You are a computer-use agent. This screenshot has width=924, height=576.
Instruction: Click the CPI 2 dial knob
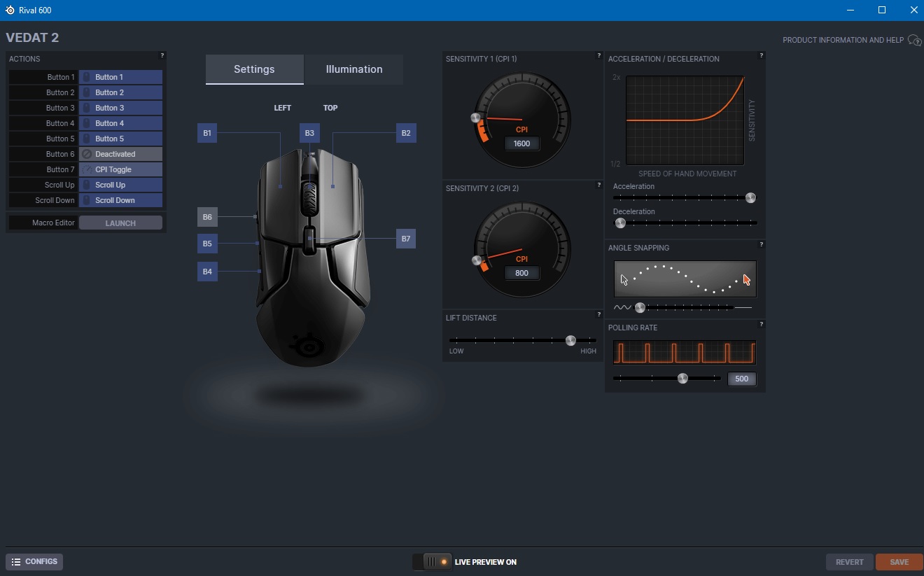click(x=477, y=260)
